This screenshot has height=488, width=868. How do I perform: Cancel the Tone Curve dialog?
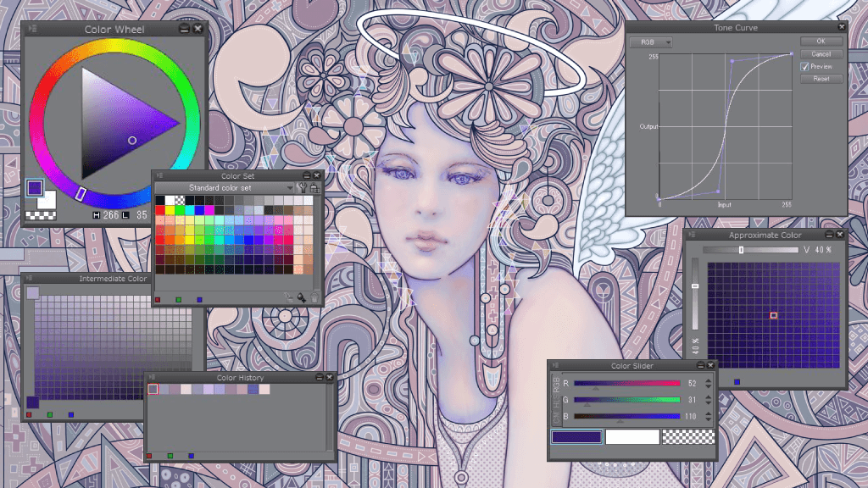tap(821, 53)
